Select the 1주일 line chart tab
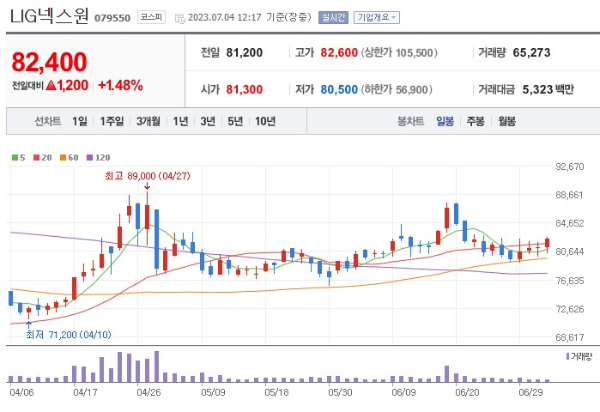The height and width of the screenshot is (412, 600). pyautogui.click(x=112, y=121)
